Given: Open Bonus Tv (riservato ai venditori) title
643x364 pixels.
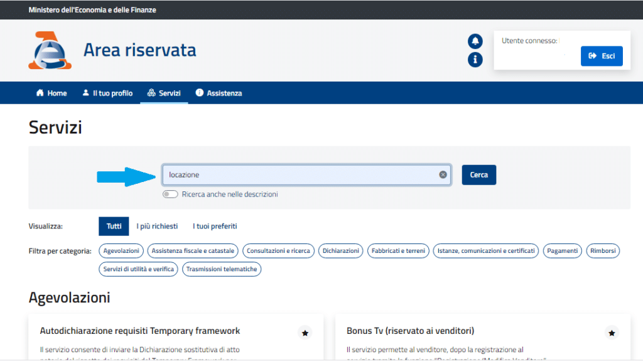Looking at the screenshot, I should pos(410,331).
